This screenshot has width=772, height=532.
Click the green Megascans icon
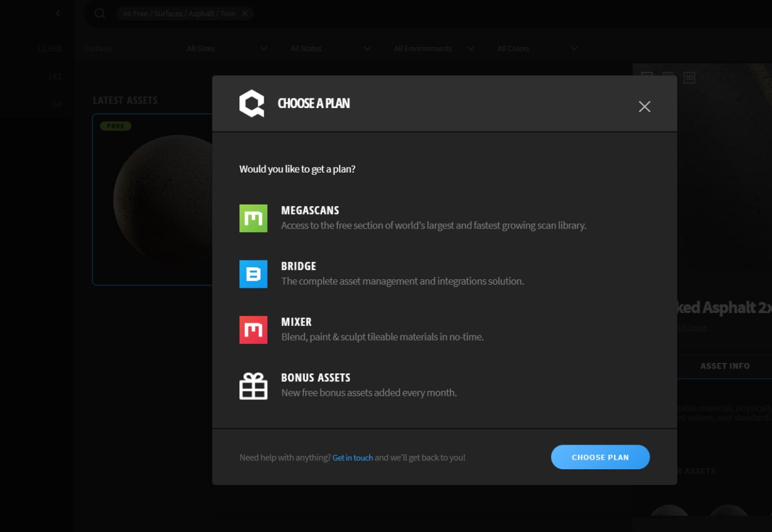[253, 218]
